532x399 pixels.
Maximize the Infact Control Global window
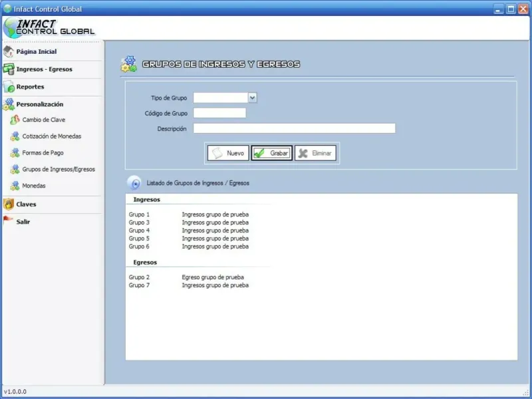[511, 9]
